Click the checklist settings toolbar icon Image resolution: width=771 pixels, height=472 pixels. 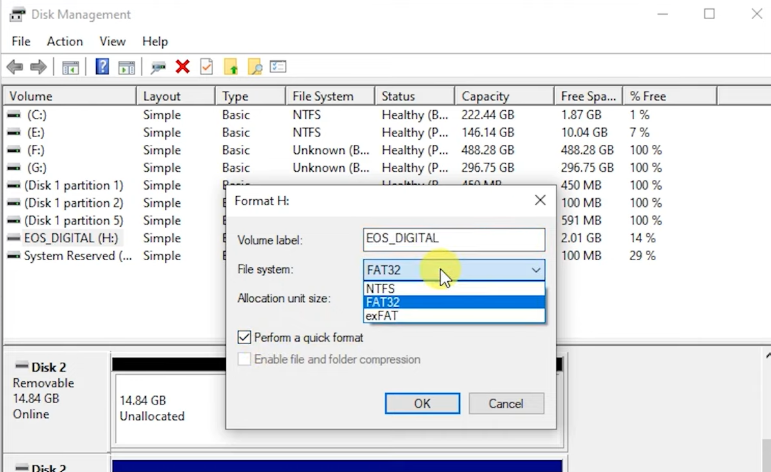[278, 67]
